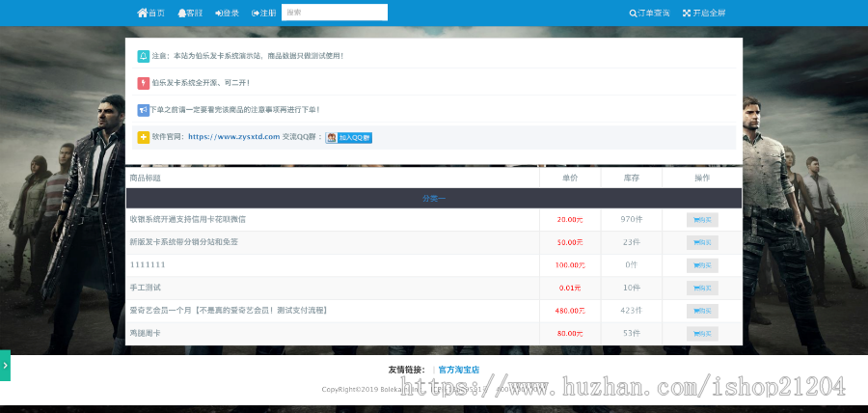The image size is (868, 413).
Task: Open the 注册 register page
Action: click(263, 13)
